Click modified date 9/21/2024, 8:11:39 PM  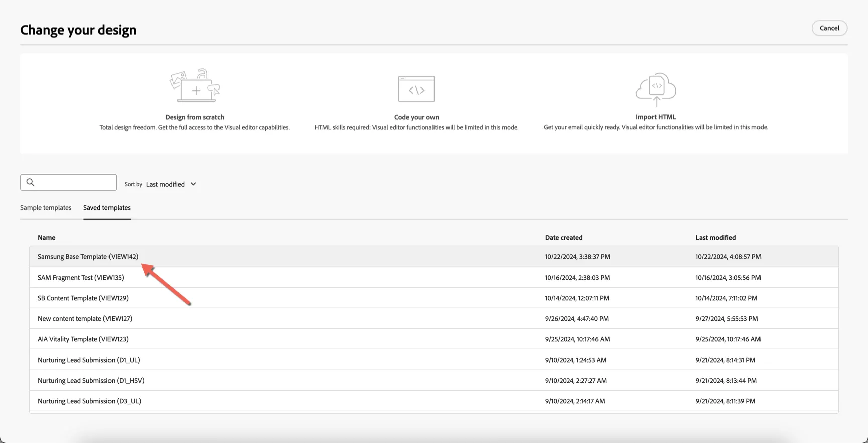pos(725,401)
